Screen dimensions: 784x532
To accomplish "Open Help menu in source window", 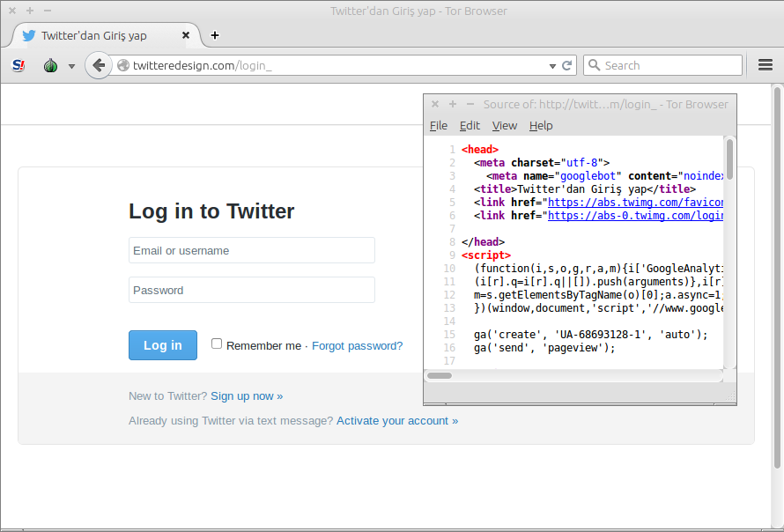I will tap(541, 125).
